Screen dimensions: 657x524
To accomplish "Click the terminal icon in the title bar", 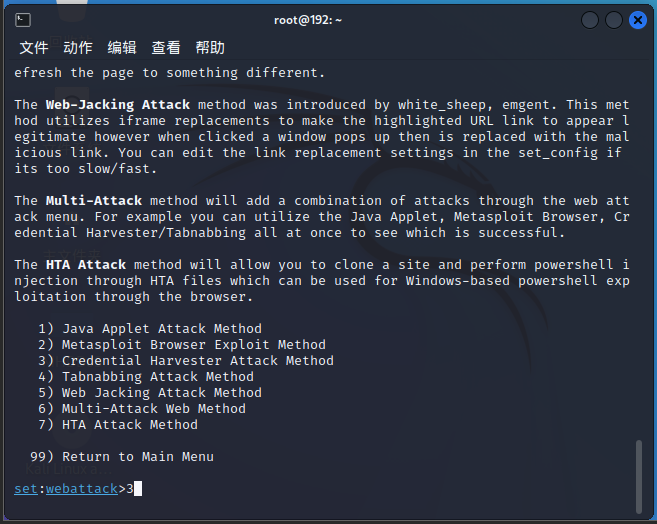I will point(22,20).
